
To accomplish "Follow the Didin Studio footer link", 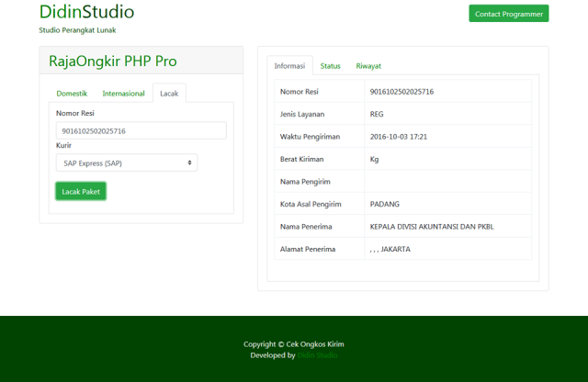I will pyautogui.click(x=317, y=355).
